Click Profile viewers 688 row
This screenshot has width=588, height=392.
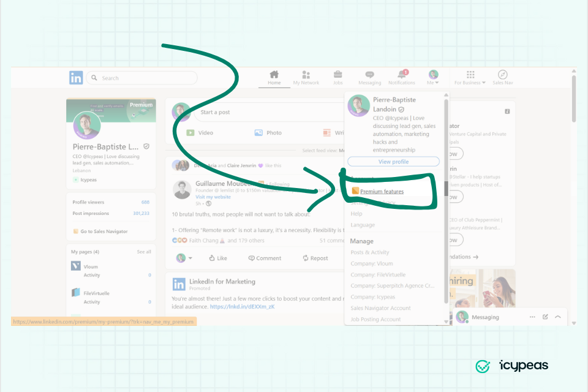(111, 202)
